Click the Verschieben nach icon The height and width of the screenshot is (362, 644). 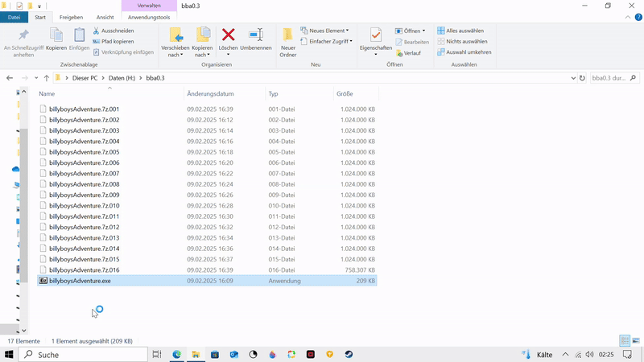click(x=175, y=35)
